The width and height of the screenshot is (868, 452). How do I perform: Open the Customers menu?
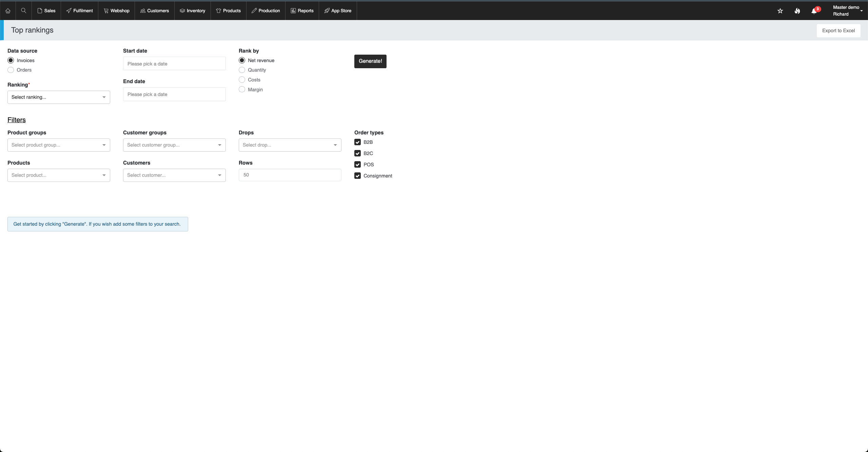pyautogui.click(x=155, y=11)
